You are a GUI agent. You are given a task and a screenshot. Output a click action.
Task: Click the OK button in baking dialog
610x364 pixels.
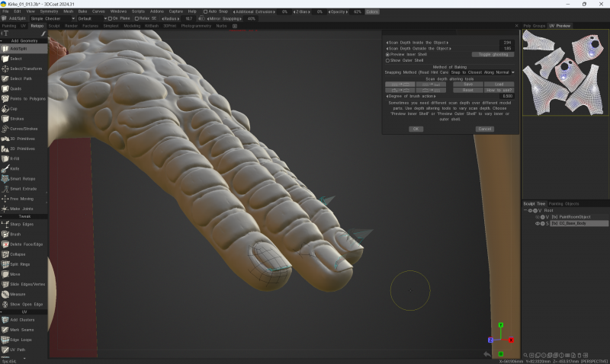coord(416,129)
